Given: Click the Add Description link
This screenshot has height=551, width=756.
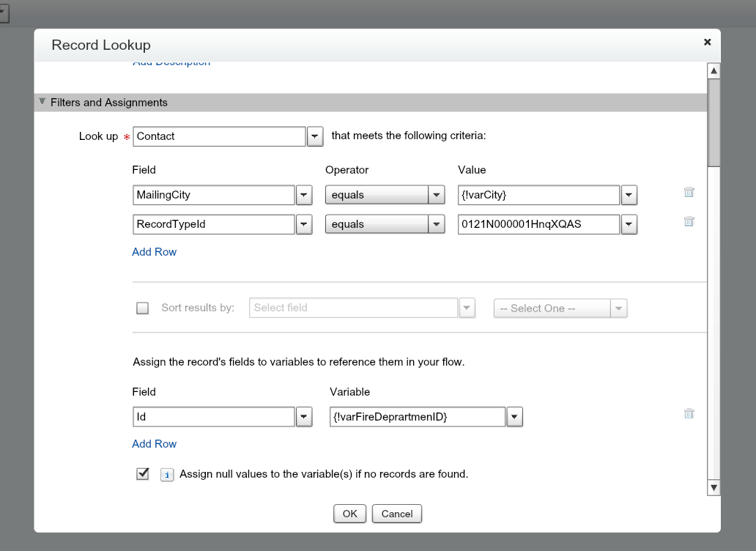Looking at the screenshot, I should coord(171,64).
